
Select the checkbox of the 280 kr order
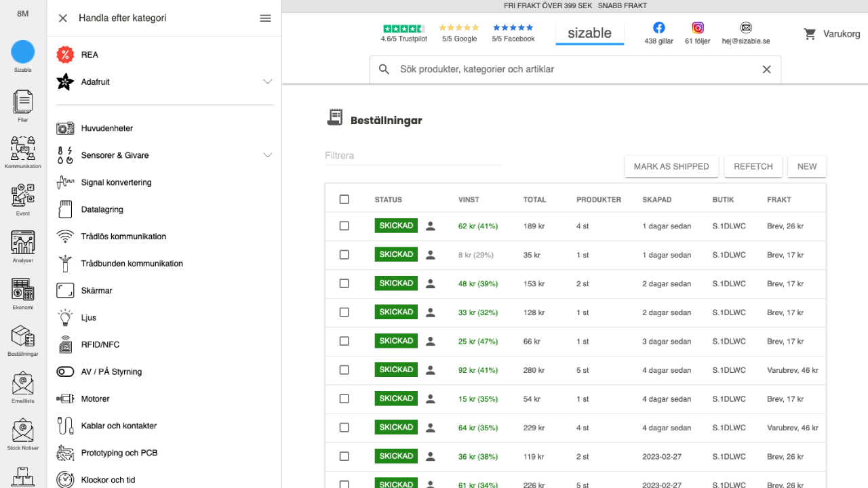point(344,370)
